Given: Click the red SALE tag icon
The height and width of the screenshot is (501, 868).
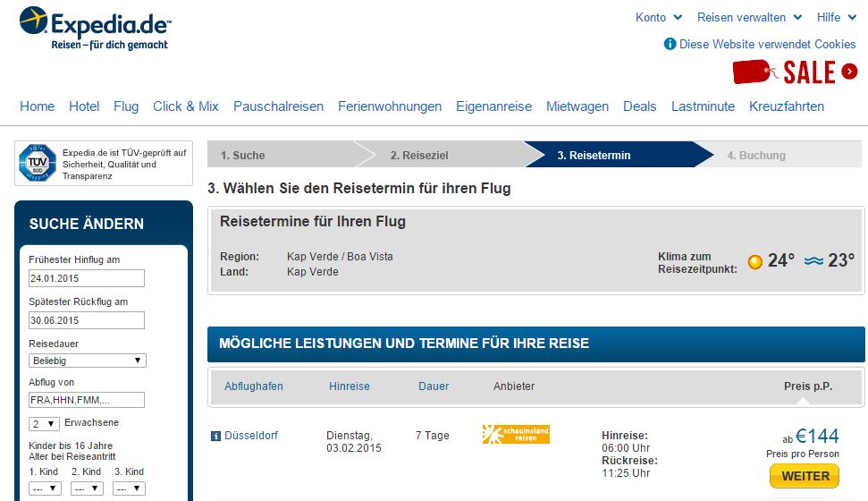Looking at the screenshot, I should pos(754,72).
